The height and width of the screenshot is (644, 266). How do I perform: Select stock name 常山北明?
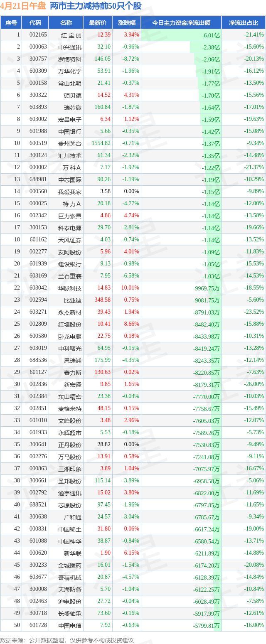tap(70, 83)
